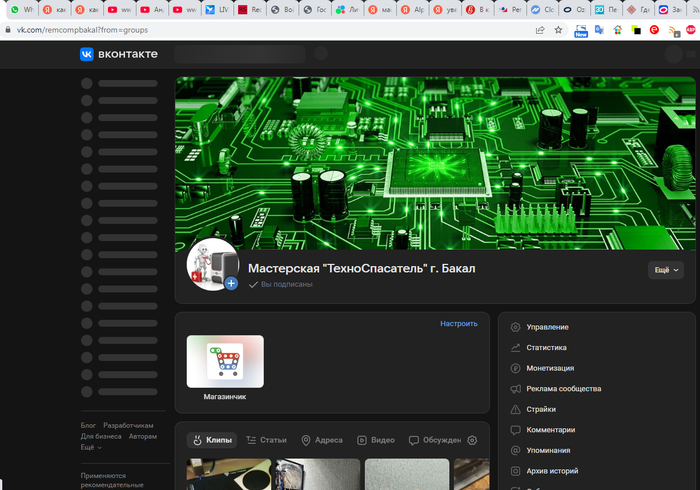Open Управление community settings
Image resolution: width=700 pixels, height=490 pixels.
(547, 327)
